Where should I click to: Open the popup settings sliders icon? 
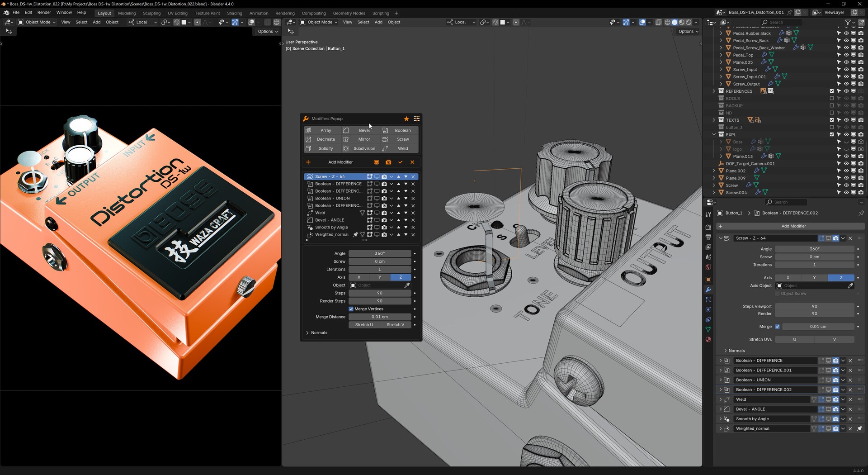pyautogui.click(x=417, y=119)
